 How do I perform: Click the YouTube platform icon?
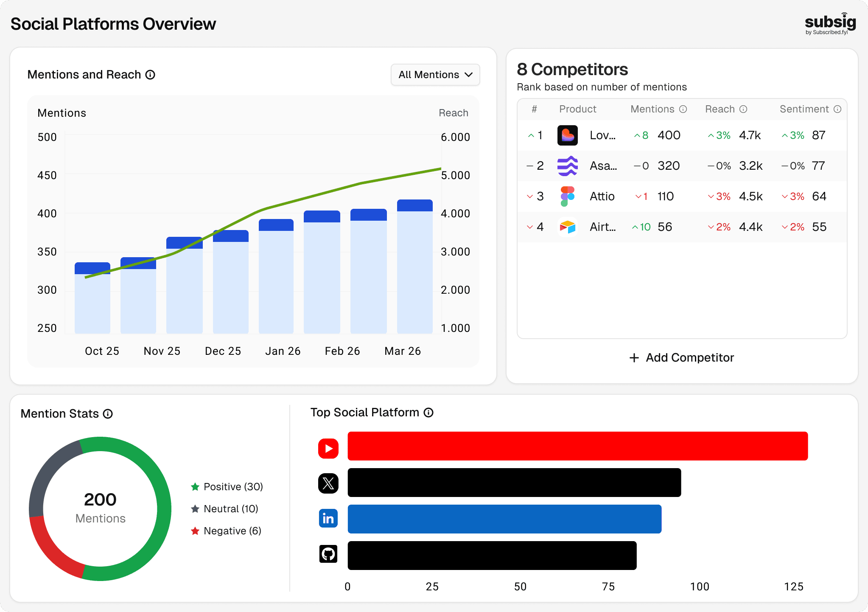[x=328, y=449]
